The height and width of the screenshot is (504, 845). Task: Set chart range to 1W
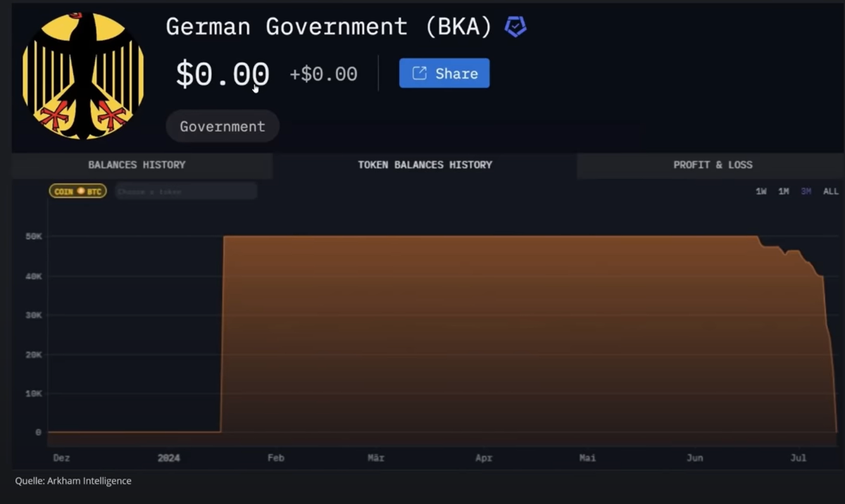(761, 191)
